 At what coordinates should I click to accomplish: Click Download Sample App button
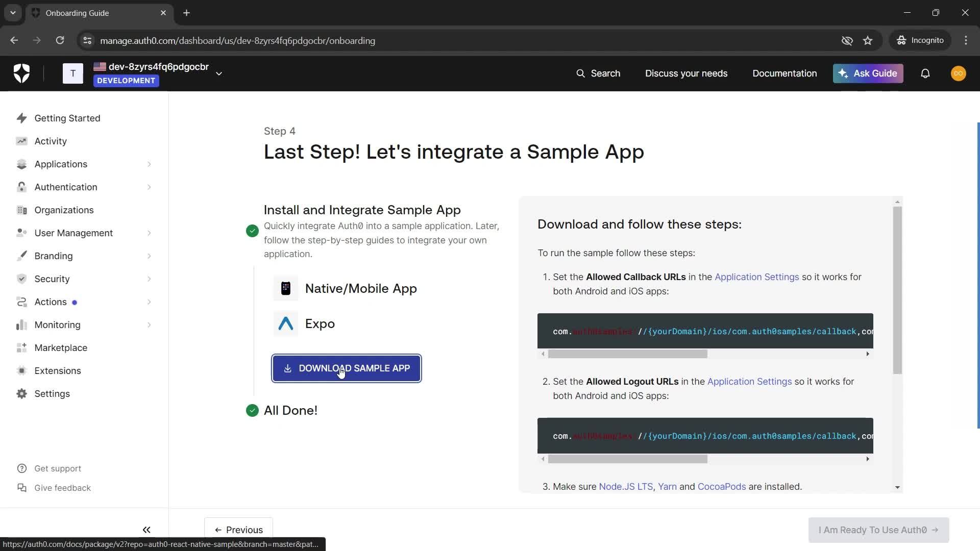347,368
